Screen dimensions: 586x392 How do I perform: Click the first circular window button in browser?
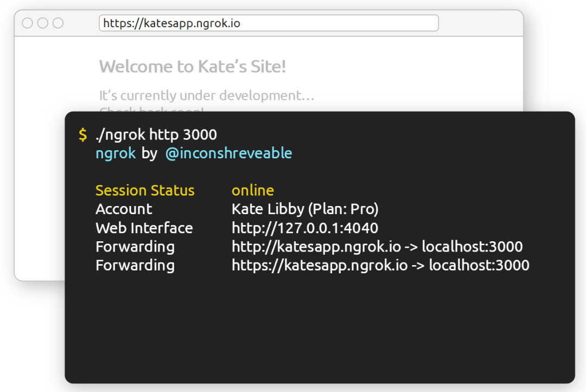click(27, 23)
